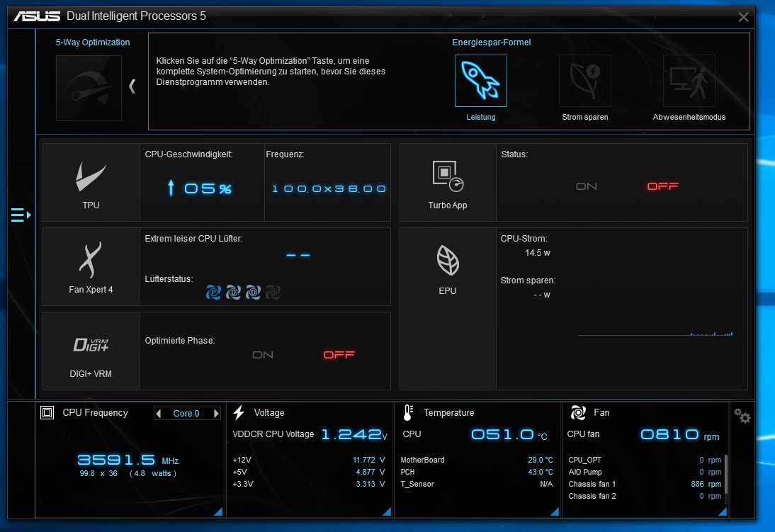Collapse the description panel with the left chevron

pos(132,86)
